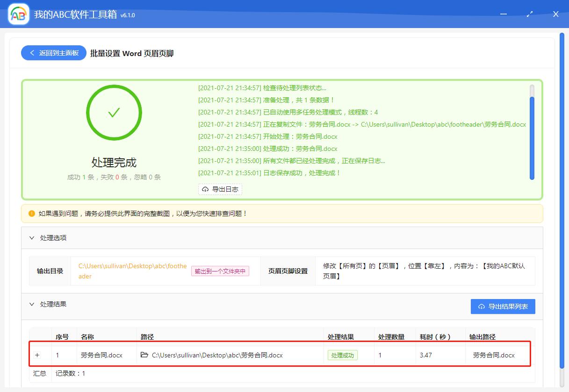Screen dimensions: 569x392
Task: Click the cloud icon on the 导出日志 button
Action: [x=206, y=189]
